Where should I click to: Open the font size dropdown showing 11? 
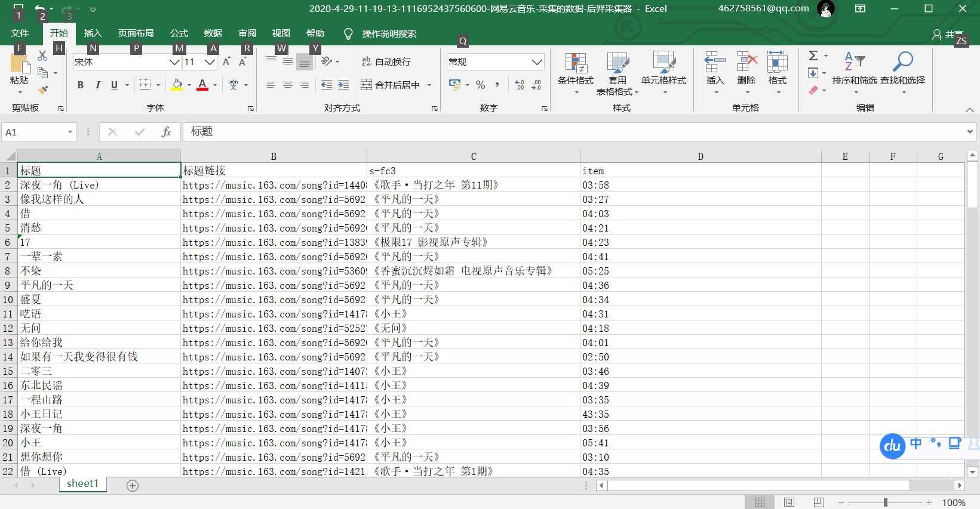pos(210,62)
